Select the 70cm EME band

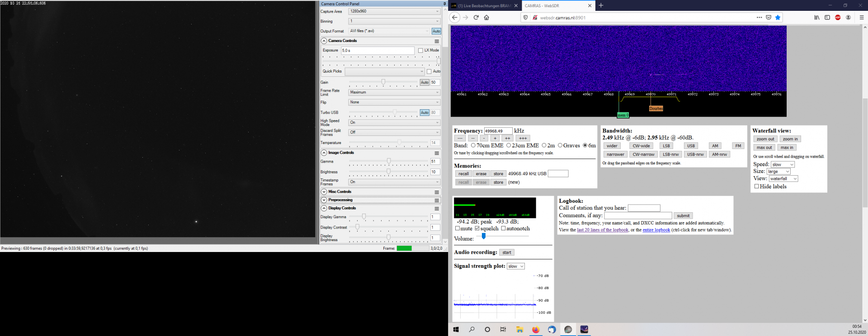tap(473, 145)
